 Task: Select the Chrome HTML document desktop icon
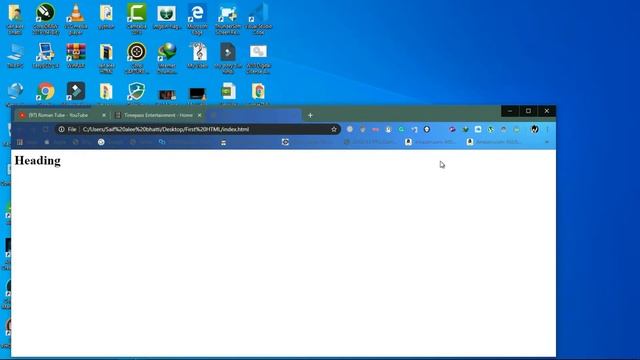(x=258, y=92)
